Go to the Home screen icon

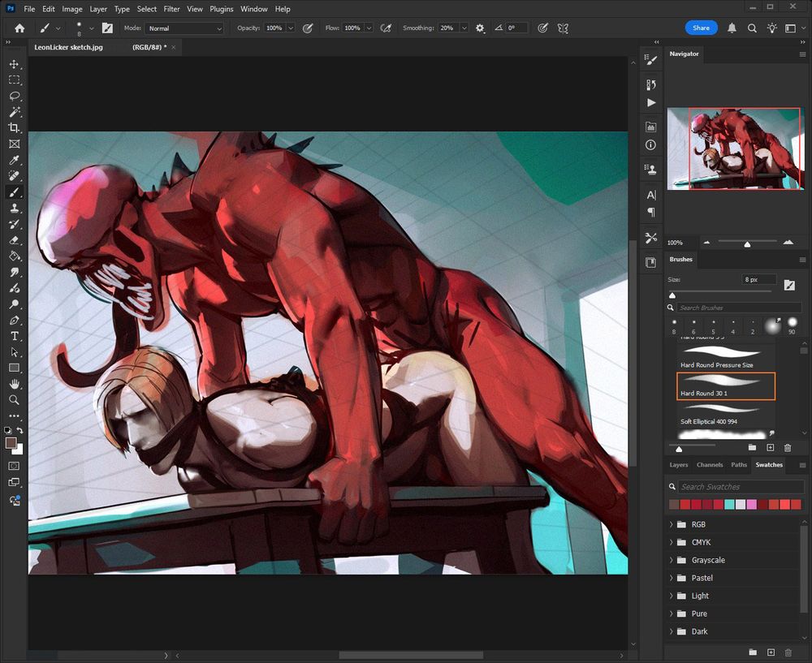pyautogui.click(x=19, y=28)
